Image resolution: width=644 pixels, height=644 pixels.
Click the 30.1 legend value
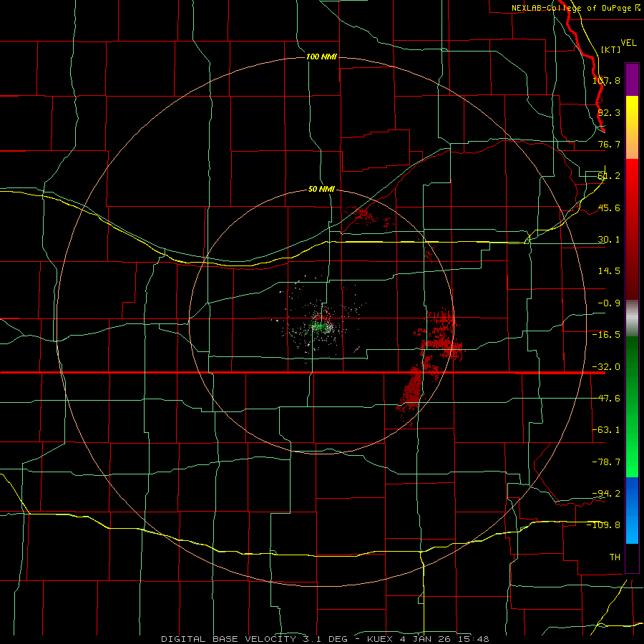pos(609,240)
